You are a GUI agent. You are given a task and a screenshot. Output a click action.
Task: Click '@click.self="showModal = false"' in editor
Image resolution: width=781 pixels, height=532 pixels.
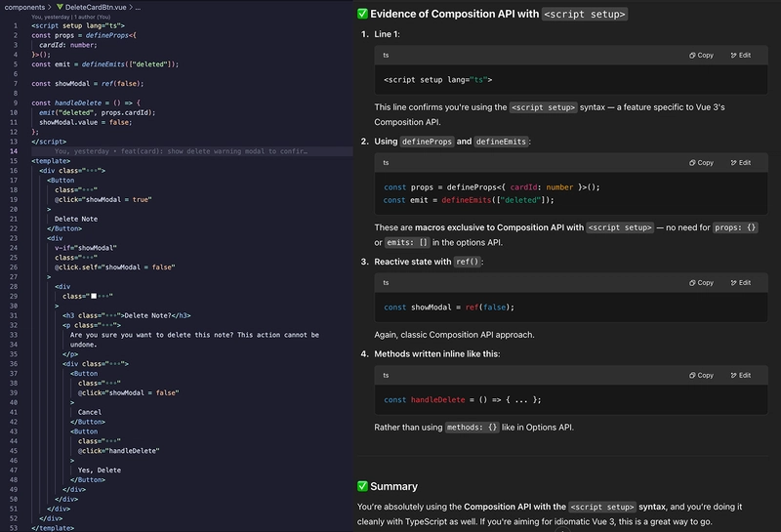point(115,267)
